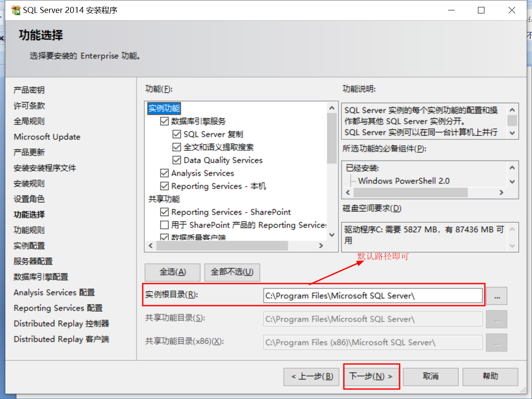532x399 pixels.
Task: Minimize the setup window
Action: [451, 10]
